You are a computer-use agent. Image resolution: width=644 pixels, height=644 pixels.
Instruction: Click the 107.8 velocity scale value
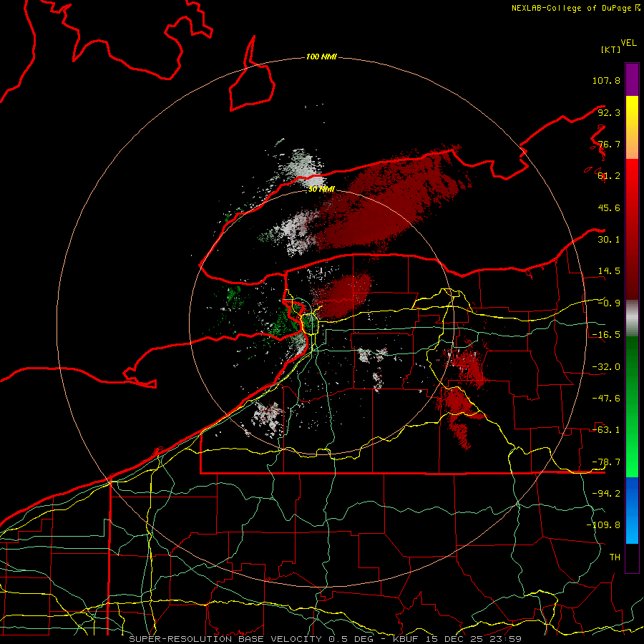click(x=606, y=80)
